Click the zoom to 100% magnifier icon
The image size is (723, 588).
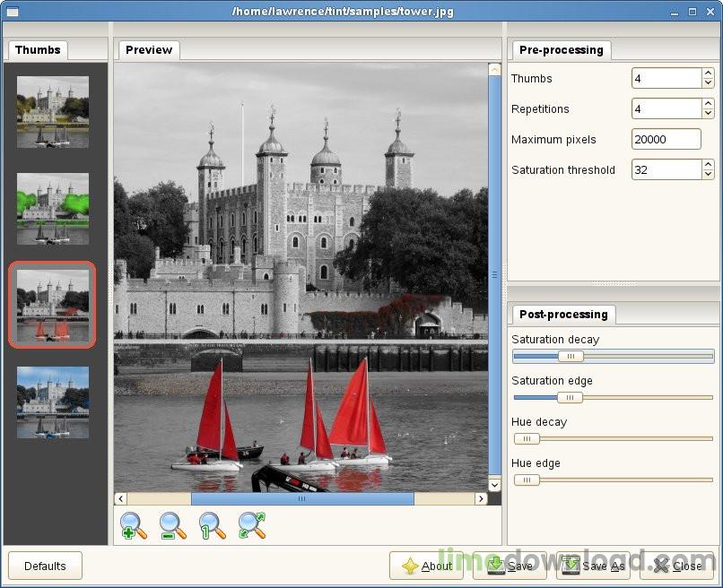tap(213, 525)
